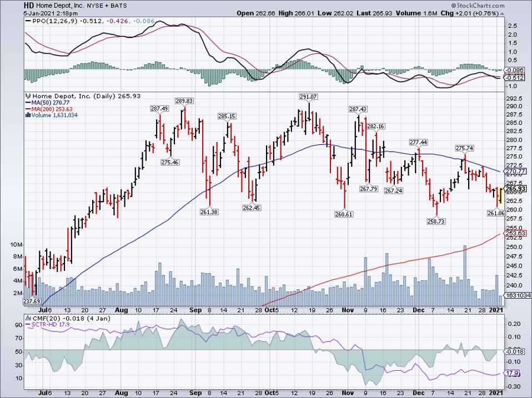532x398 pixels.
Task: Click the 253.63 MA(200) tag on right axis
Action: pos(516,234)
